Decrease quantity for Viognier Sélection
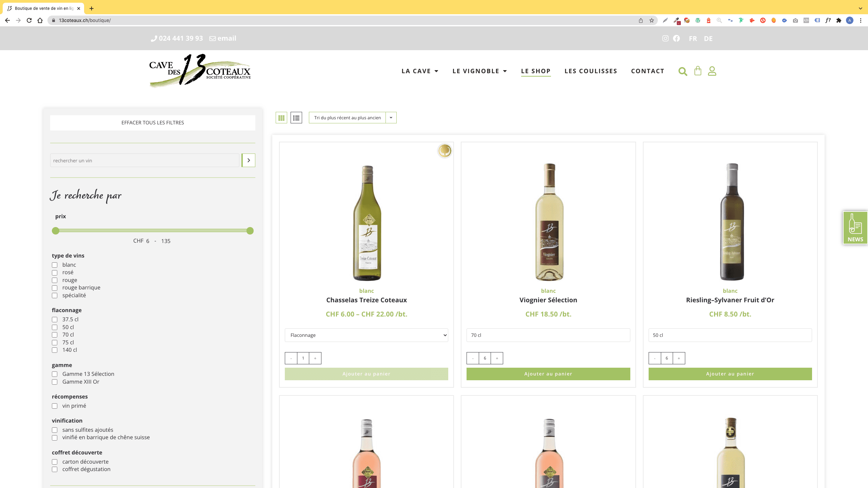Image resolution: width=868 pixels, height=488 pixels. pyautogui.click(x=473, y=358)
